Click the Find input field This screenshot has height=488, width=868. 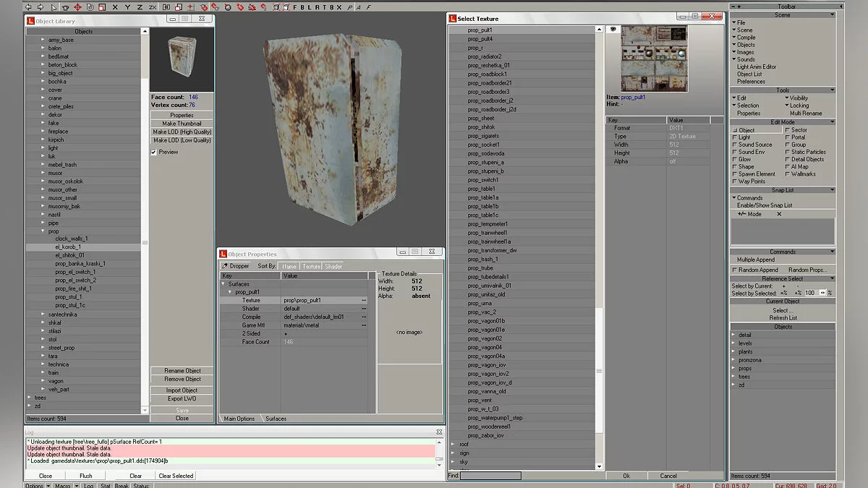[490, 476]
